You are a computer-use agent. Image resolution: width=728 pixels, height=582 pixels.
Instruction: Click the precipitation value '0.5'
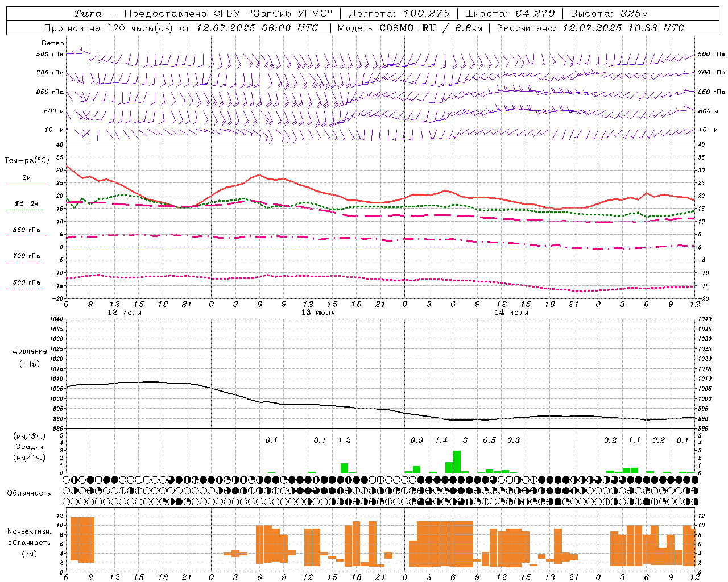point(490,440)
